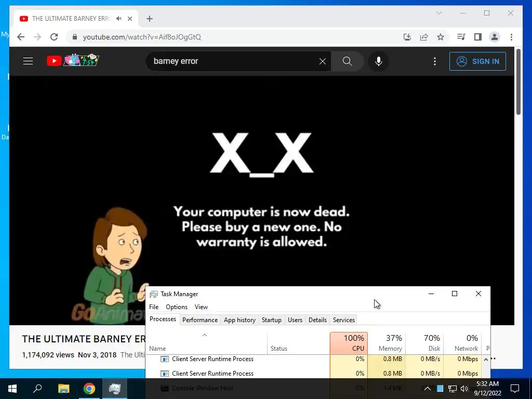Screen dimensions: 532x399
Task: Go back with Chrome's back arrow
Action: [21, 37]
